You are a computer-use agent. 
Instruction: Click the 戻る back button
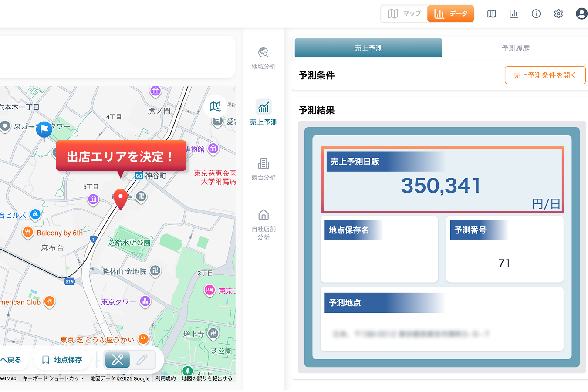[11, 360]
